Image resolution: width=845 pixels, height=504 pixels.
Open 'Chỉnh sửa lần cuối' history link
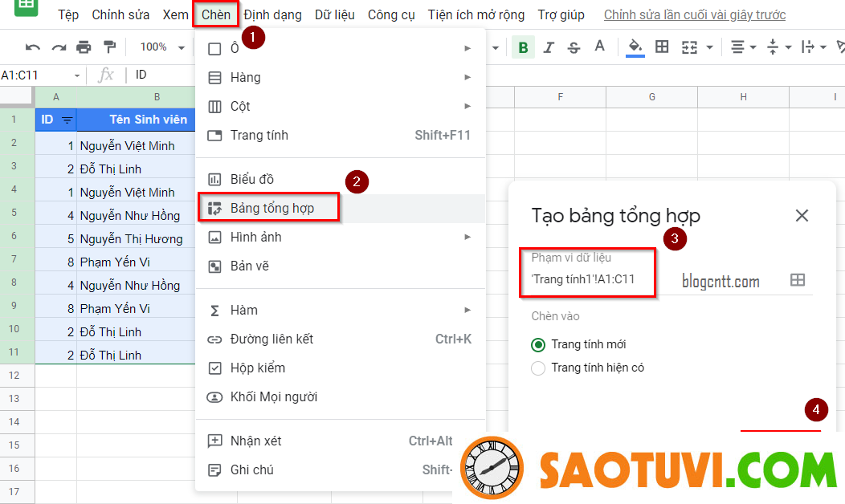point(694,15)
